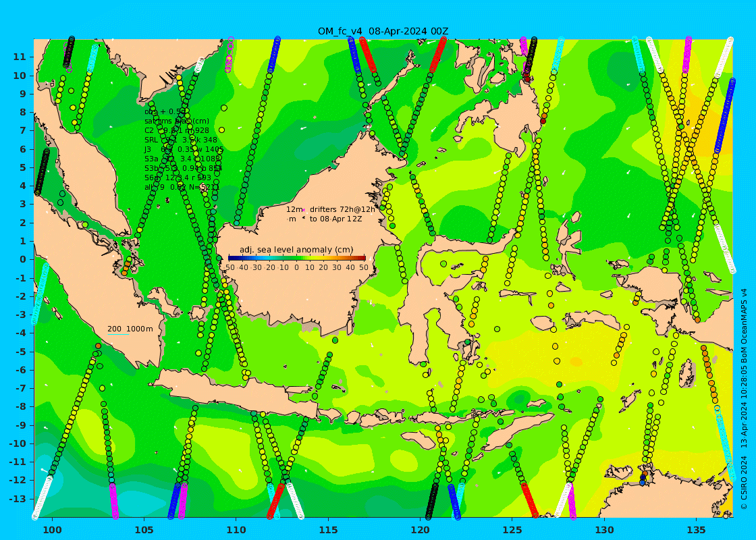Image resolution: width=756 pixels, height=540 pixels.
Task: Click latitude axis label -8
Action: [x=21, y=406]
